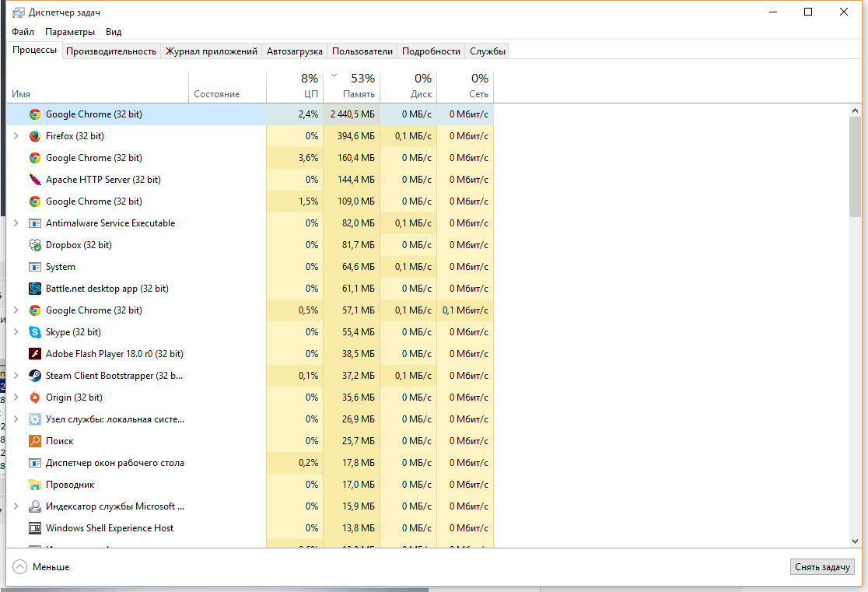Sort by the Состояние column header

[x=228, y=87]
